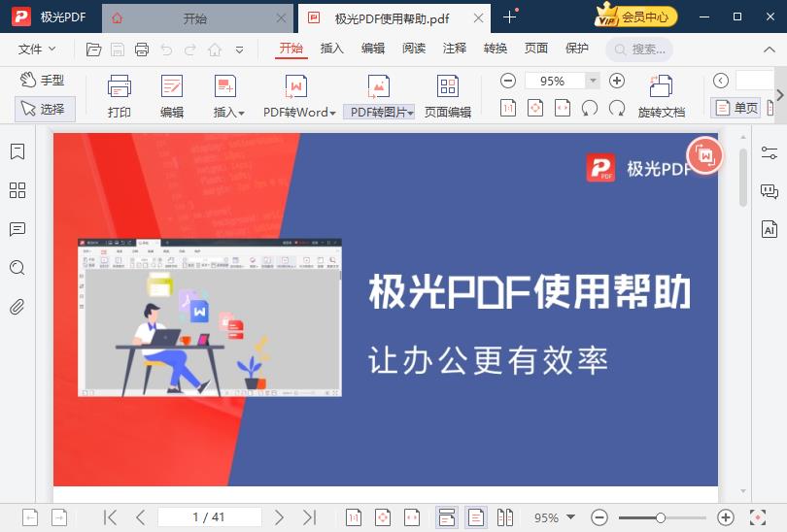This screenshot has width=787, height=532.
Task: Click the 1 / 41 page number field
Action: click(209, 517)
